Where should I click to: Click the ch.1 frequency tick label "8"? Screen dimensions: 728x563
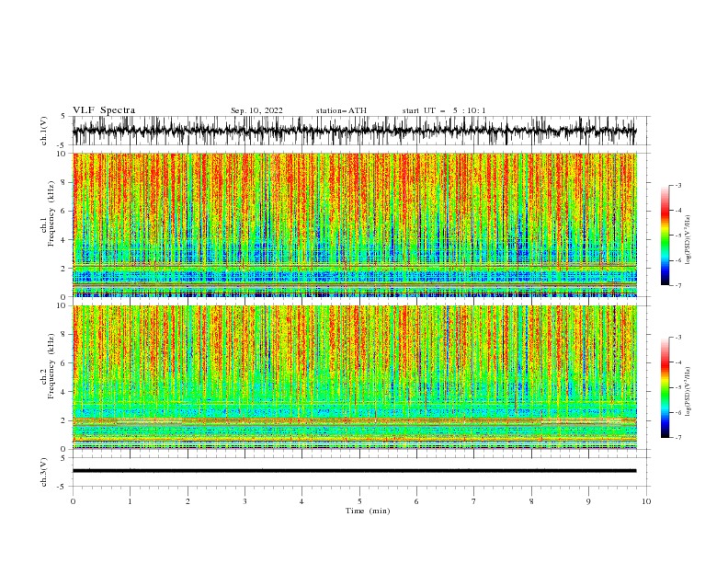pos(65,182)
